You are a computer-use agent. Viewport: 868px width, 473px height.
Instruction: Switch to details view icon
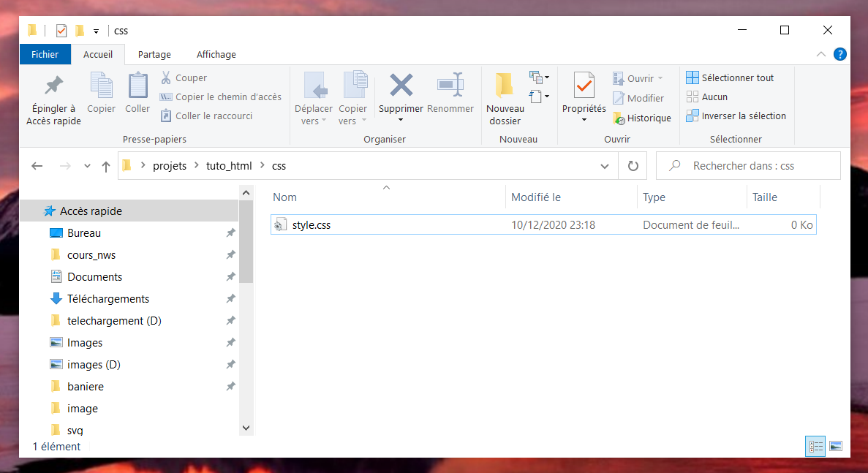click(815, 447)
